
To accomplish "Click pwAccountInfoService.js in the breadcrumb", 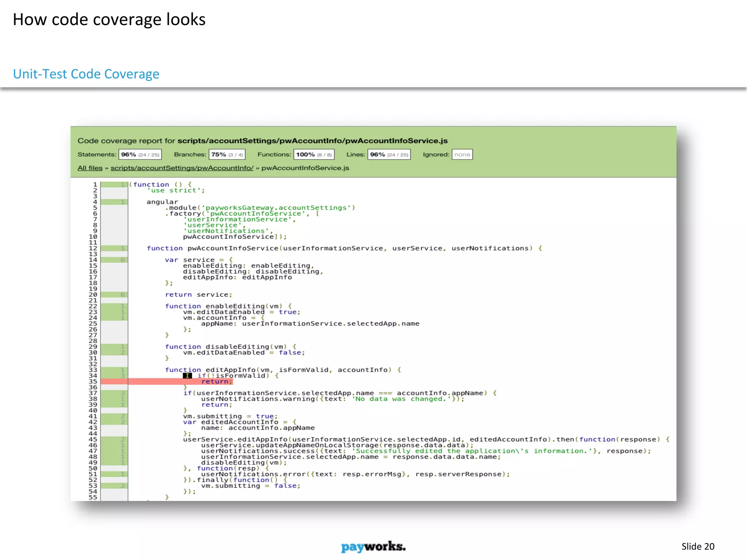I will [305, 168].
